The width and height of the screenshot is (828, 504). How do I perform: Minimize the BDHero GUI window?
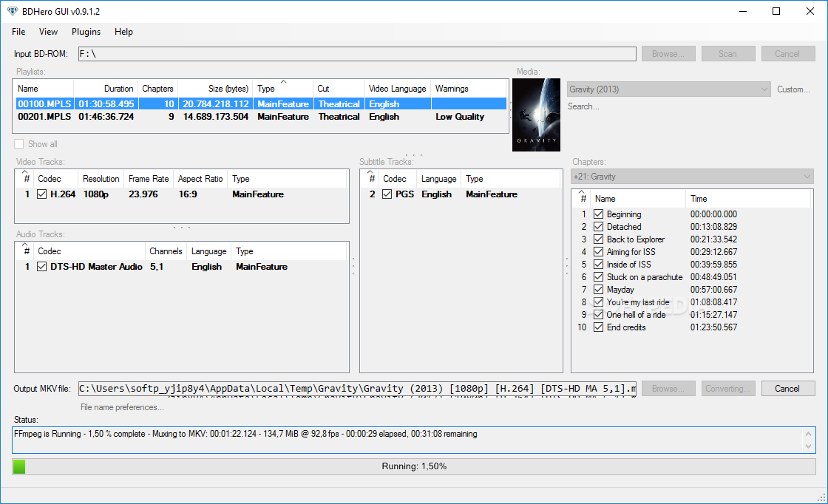[743, 11]
